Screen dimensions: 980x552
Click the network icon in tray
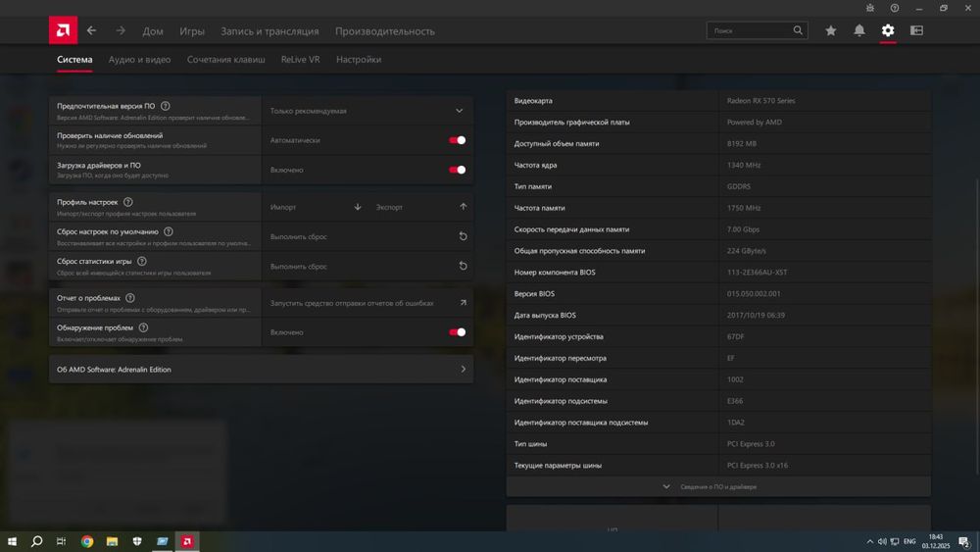click(x=895, y=541)
